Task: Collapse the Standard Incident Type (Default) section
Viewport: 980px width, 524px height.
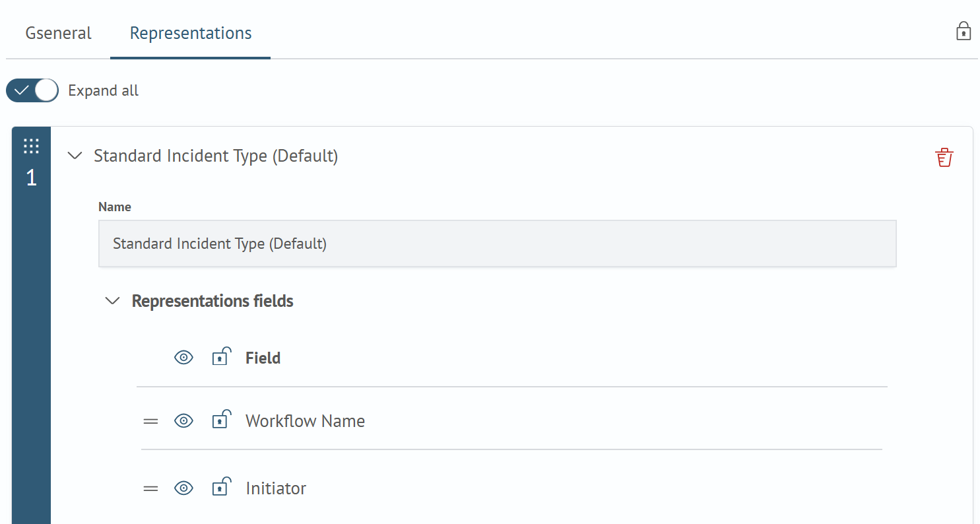Action: coord(75,156)
